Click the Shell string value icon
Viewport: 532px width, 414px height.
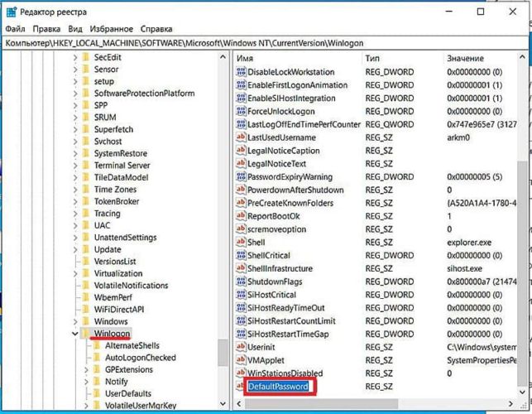pos(241,242)
